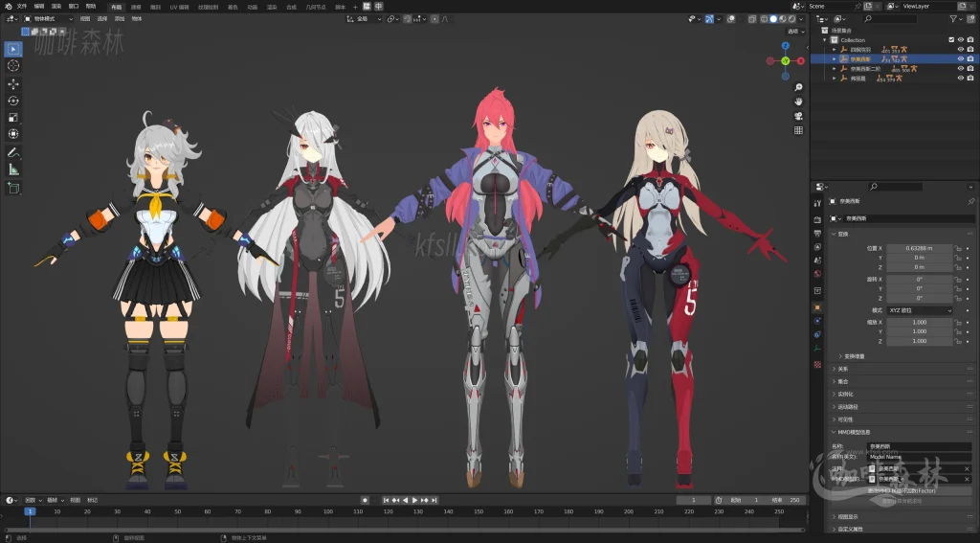
Task: Click the 更改MMD IK Factor button
Action: [902, 490]
